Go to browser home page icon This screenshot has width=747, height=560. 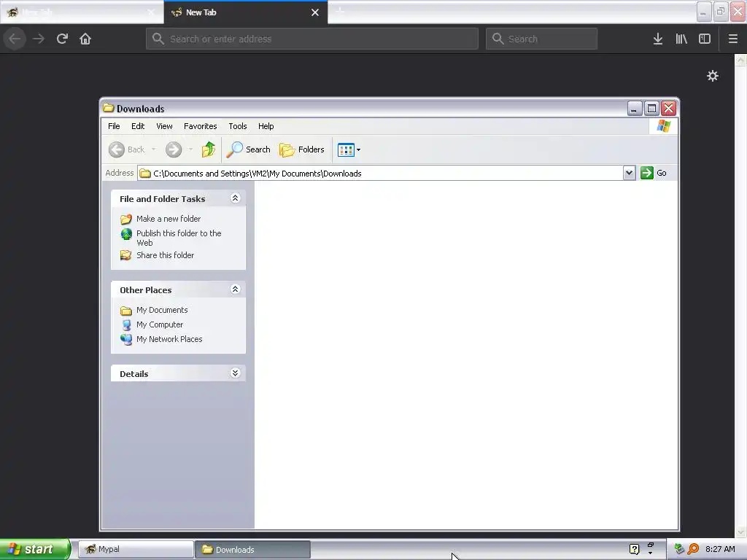tap(85, 39)
